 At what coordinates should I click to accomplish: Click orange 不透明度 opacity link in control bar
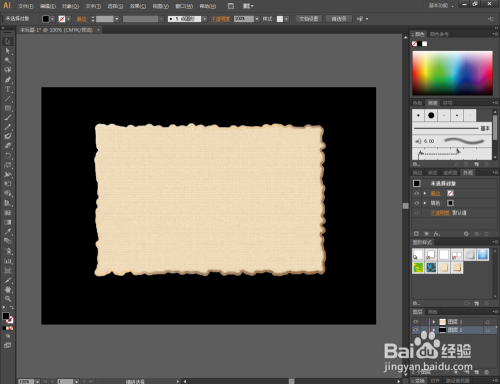click(x=221, y=19)
